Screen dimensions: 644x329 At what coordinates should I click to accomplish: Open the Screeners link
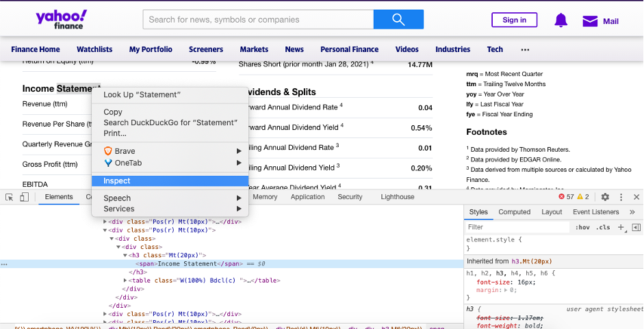click(206, 49)
